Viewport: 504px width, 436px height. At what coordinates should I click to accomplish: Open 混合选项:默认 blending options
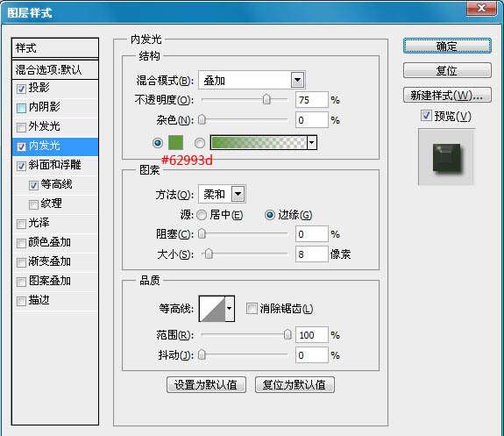coord(55,69)
